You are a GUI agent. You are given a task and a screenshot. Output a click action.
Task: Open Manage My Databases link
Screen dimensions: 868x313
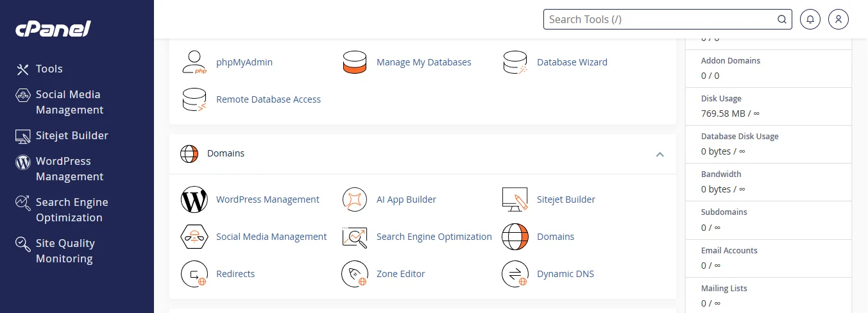(x=424, y=62)
